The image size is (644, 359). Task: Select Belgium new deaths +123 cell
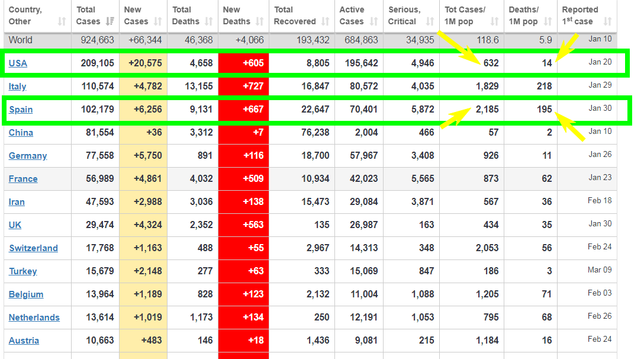(243, 294)
